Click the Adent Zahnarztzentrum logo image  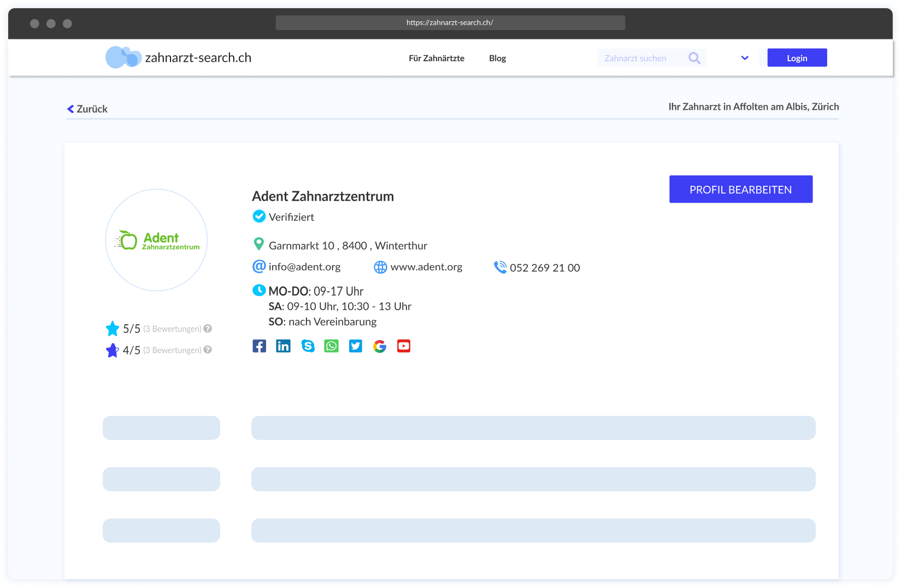click(157, 240)
